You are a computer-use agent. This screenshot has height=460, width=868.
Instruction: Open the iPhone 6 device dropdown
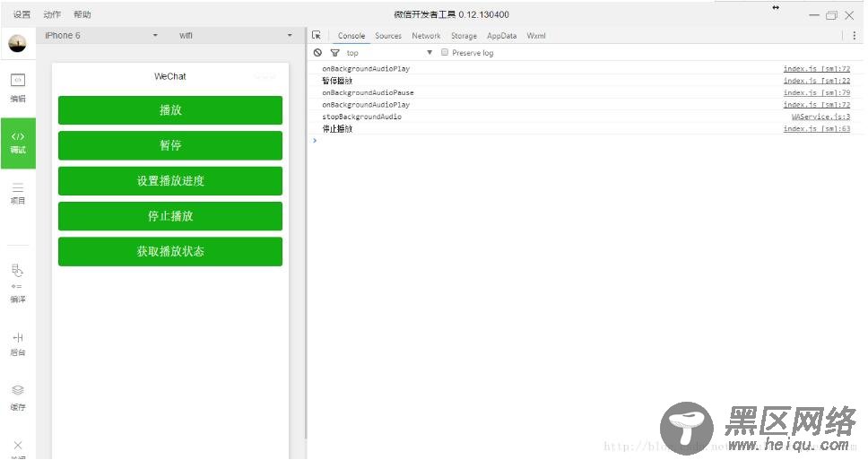[x=100, y=36]
